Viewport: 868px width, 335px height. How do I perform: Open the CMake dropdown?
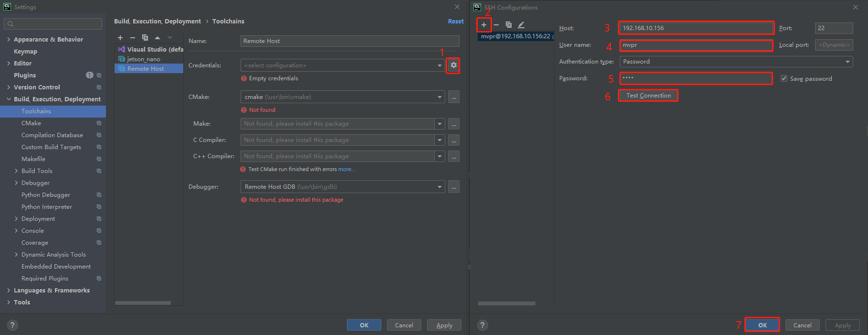point(439,97)
